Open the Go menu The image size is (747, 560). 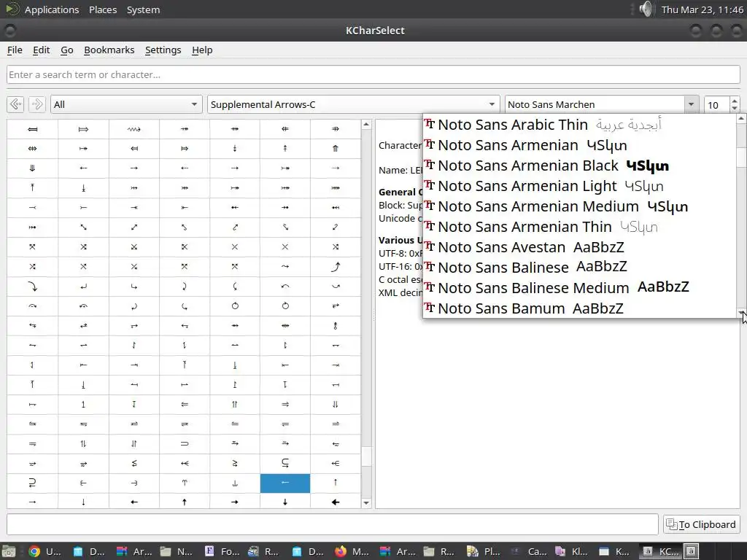66,50
